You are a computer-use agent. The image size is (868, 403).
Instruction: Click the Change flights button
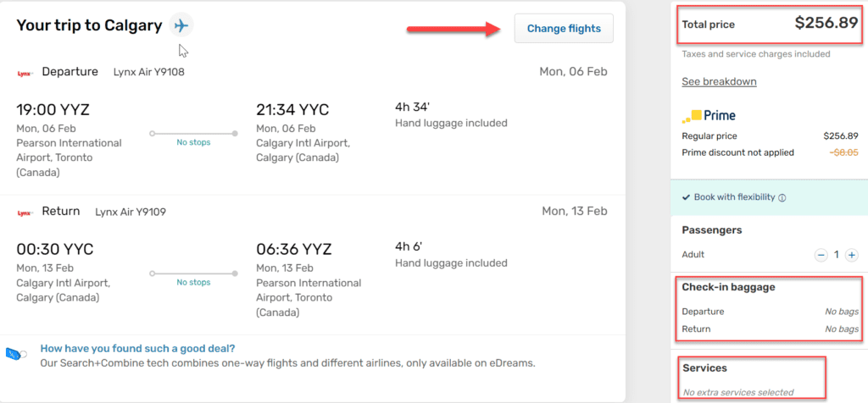(x=564, y=28)
